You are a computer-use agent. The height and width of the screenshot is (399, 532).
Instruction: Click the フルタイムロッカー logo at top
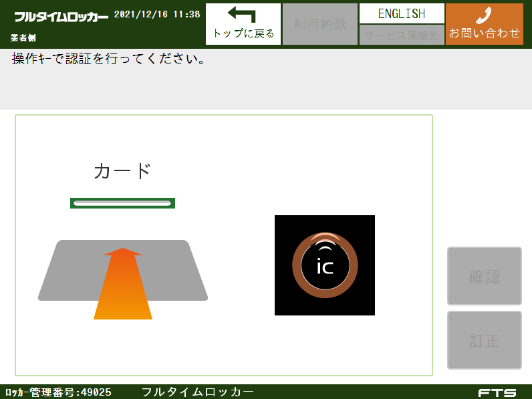point(61,17)
